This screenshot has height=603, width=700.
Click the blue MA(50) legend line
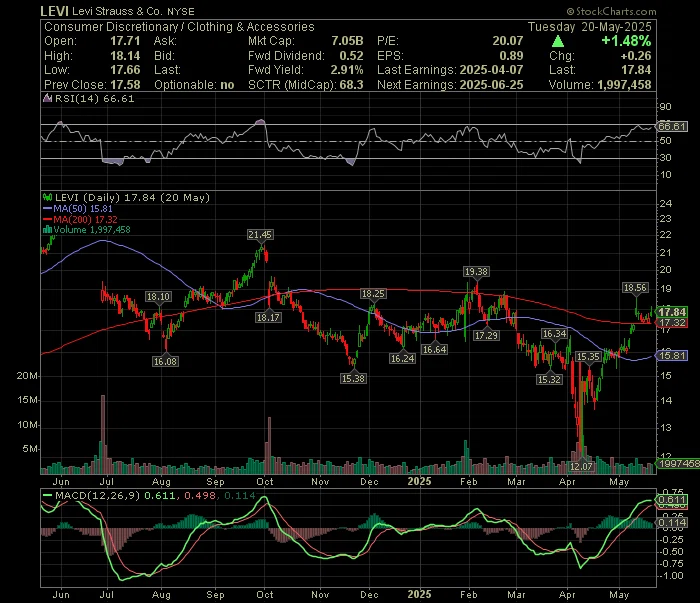point(47,208)
